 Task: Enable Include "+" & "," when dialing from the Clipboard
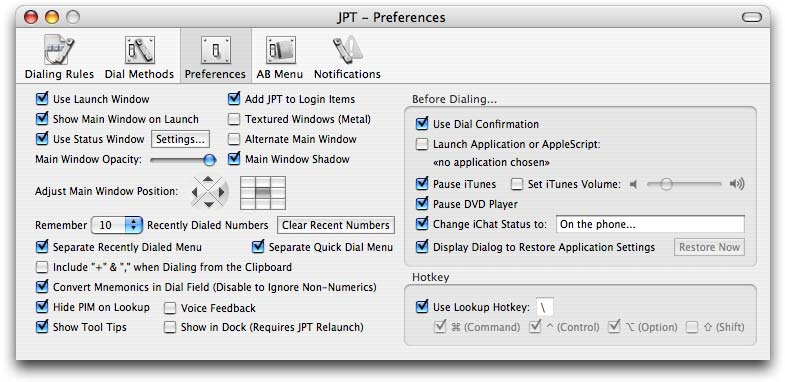(42, 267)
